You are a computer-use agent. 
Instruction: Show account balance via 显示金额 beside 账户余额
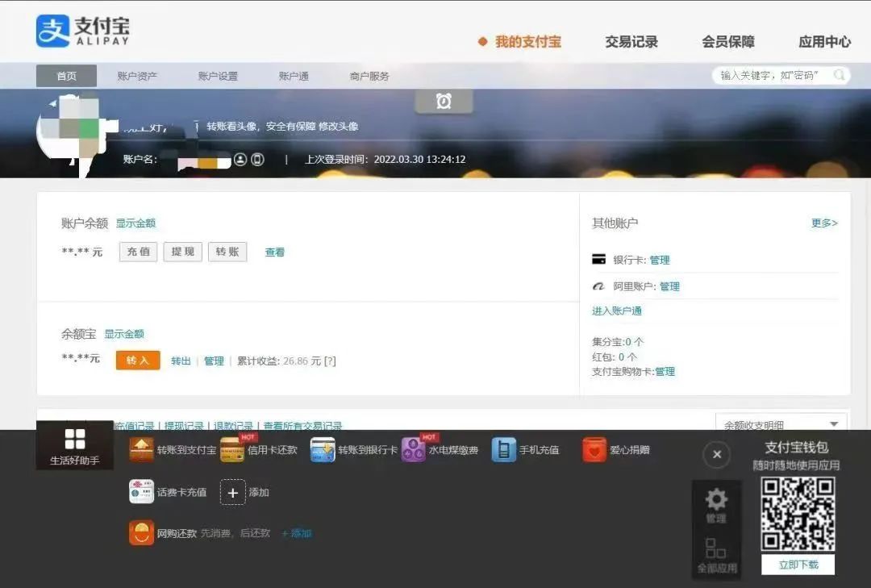pyautogui.click(x=135, y=223)
